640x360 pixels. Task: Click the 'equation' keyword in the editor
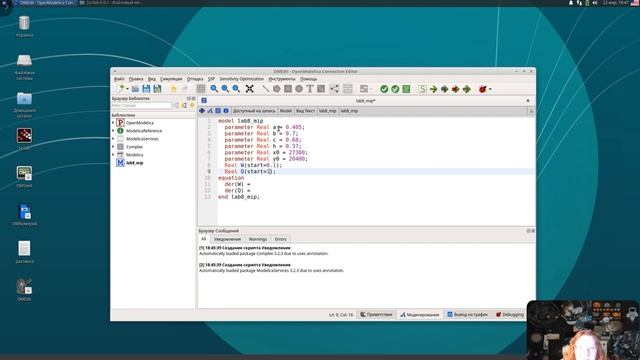(x=231, y=178)
